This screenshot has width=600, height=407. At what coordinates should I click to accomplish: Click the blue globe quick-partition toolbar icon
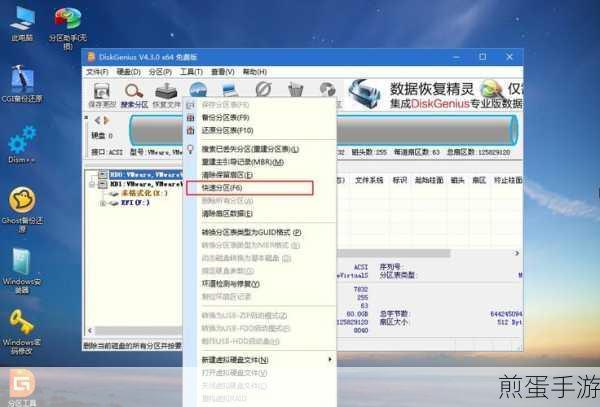point(198,90)
